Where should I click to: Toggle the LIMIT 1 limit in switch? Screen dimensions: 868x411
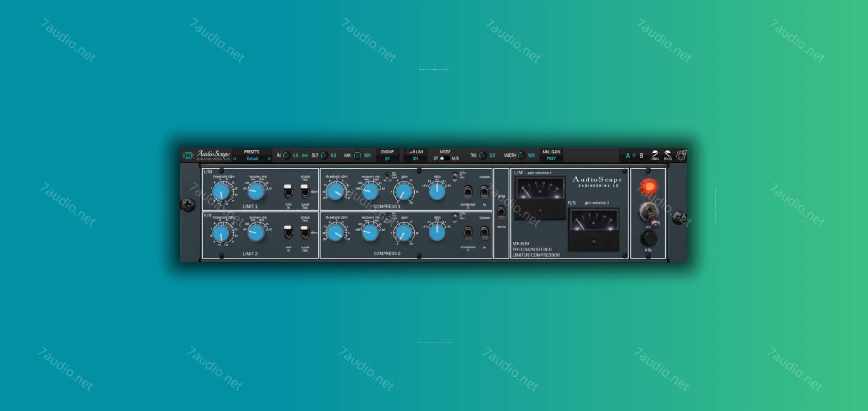pyautogui.click(x=288, y=191)
